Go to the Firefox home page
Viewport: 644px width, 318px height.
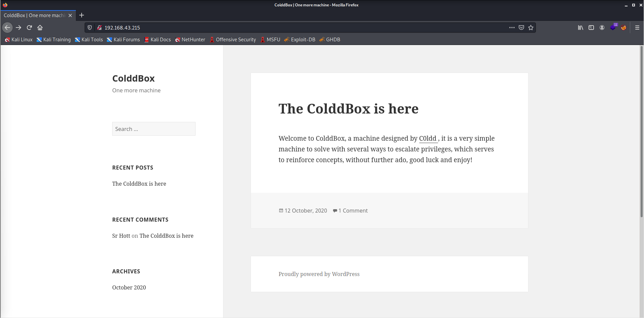40,28
